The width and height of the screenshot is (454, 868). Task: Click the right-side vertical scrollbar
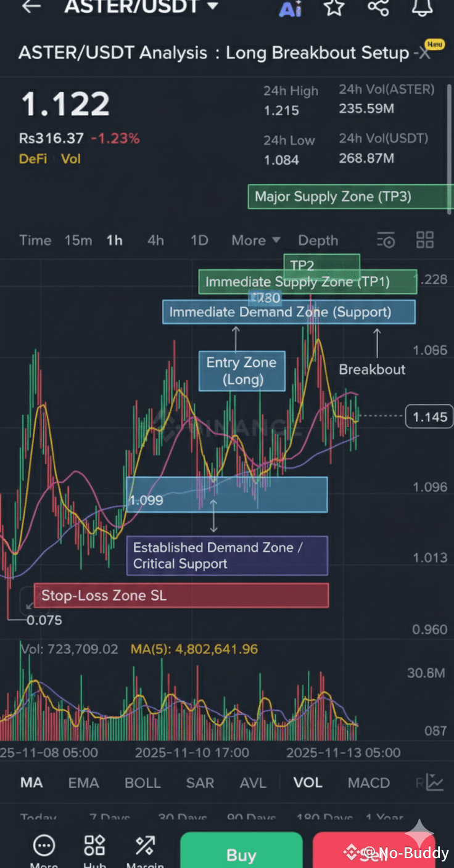[449, 149]
